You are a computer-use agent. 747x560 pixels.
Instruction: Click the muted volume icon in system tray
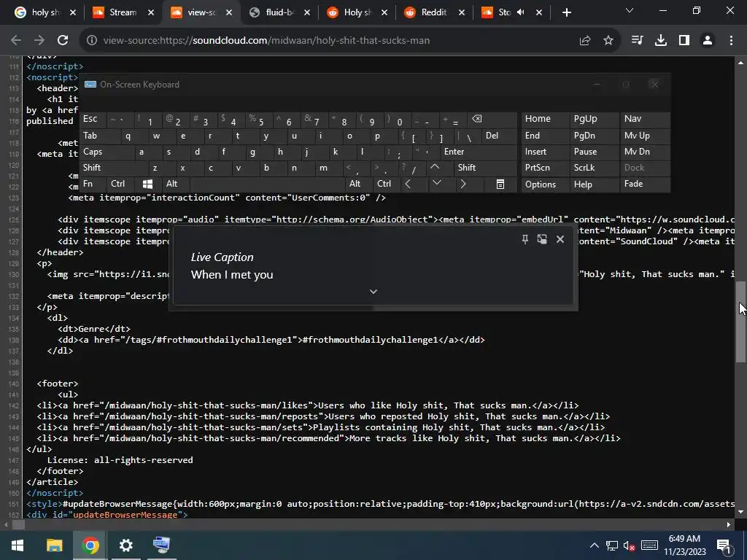[x=629, y=545]
